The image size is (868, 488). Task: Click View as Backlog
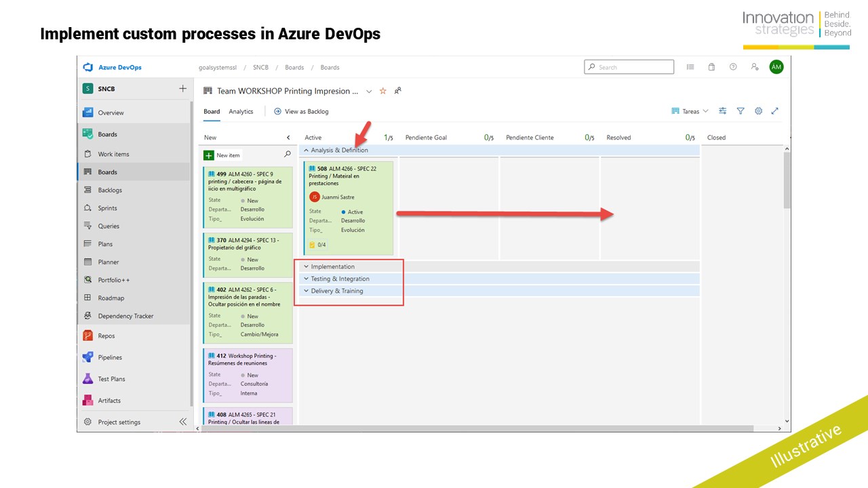click(301, 111)
